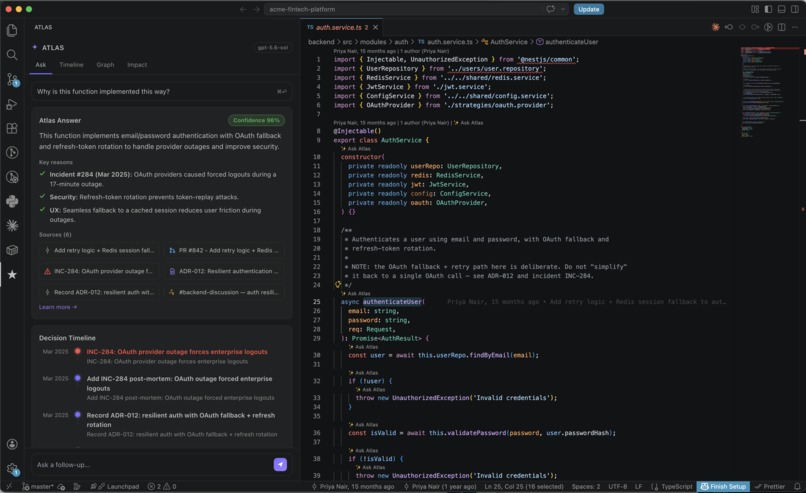This screenshot has width=806, height=493.
Task: Open the Run and Debug view
Action: pyautogui.click(x=12, y=104)
